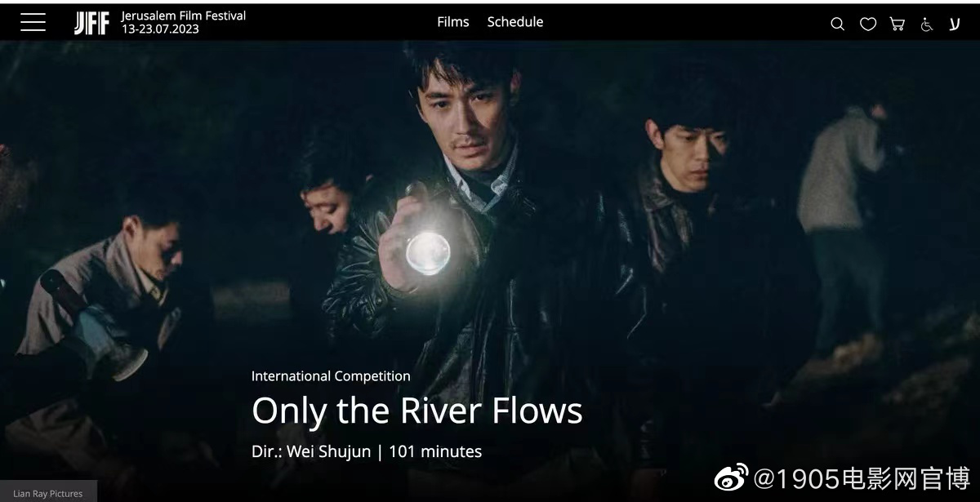Click the glowing flashlight in the still

pos(428,251)
